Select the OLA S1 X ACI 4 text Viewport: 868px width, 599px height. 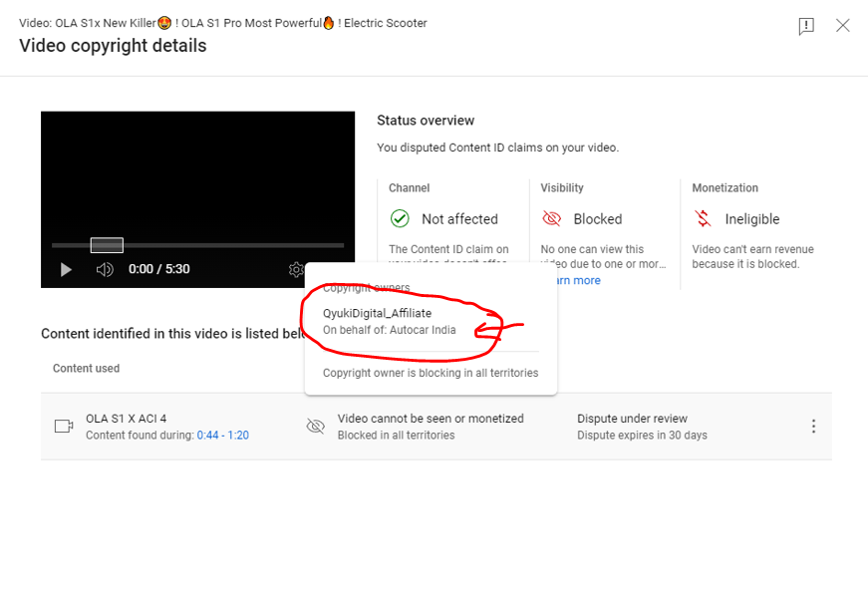127,419
